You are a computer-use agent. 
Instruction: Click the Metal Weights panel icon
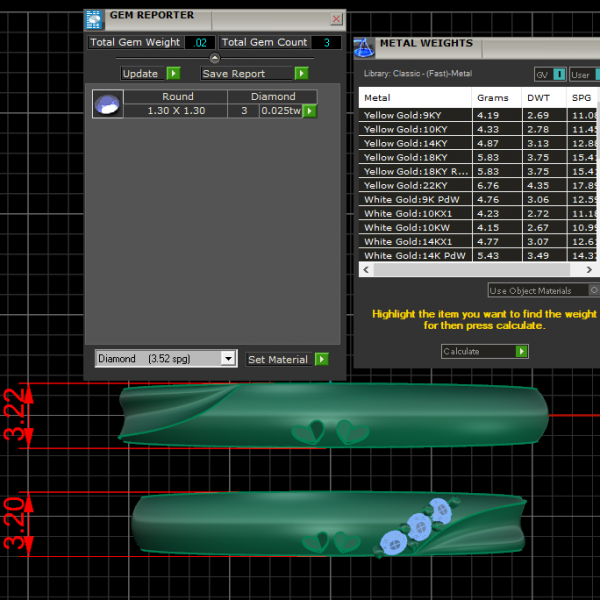click(364, 46)
